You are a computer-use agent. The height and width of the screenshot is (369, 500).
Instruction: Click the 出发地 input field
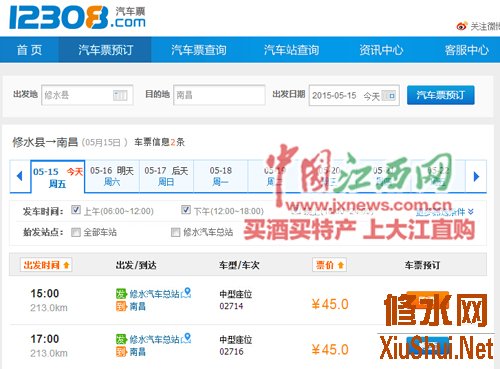click(x=87, y=95)
